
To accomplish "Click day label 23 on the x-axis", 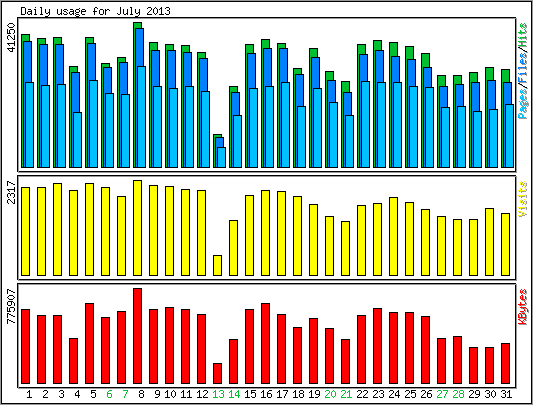I will 378,394.
